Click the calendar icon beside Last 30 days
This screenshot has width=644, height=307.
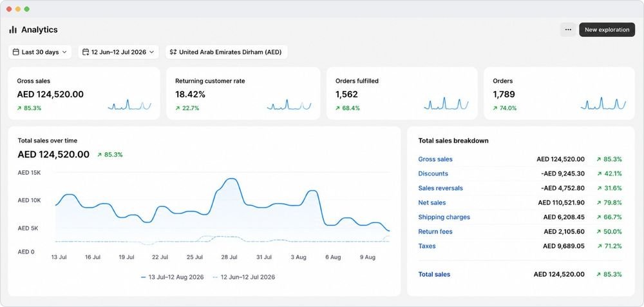tap(15, 52)
